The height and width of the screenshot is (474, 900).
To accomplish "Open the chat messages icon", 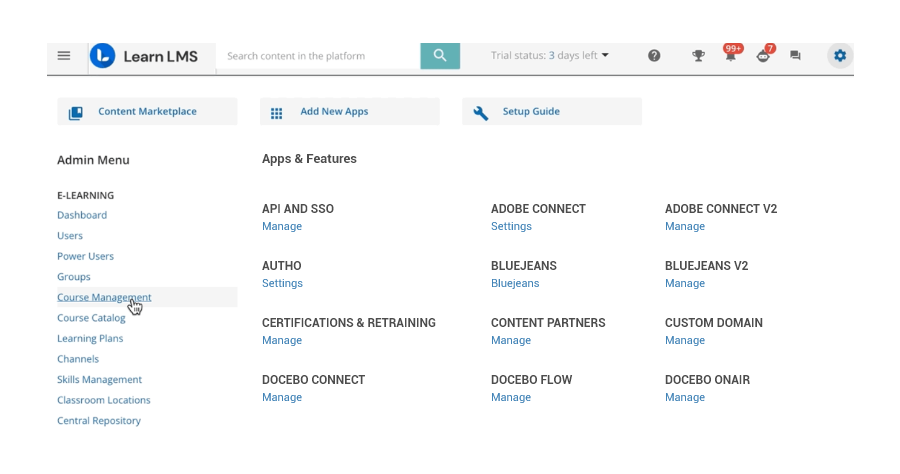I will click(x=795, y=56).
